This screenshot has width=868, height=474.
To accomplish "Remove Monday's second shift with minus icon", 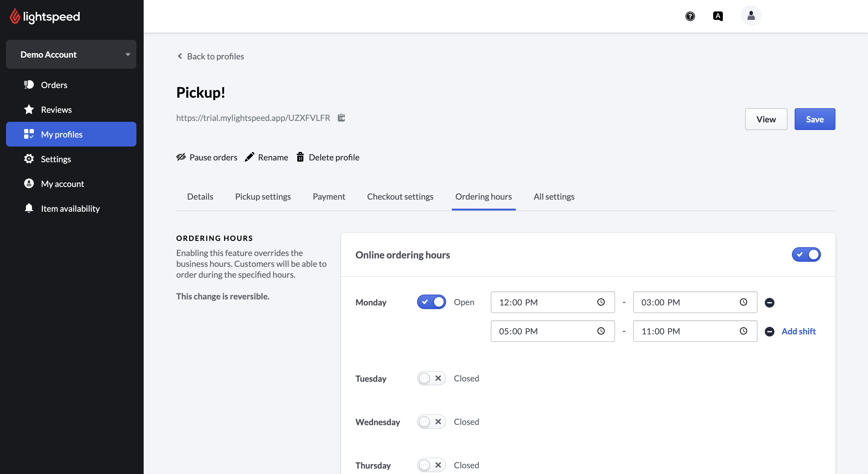I will pyautogui.click(x=769, y=332).
